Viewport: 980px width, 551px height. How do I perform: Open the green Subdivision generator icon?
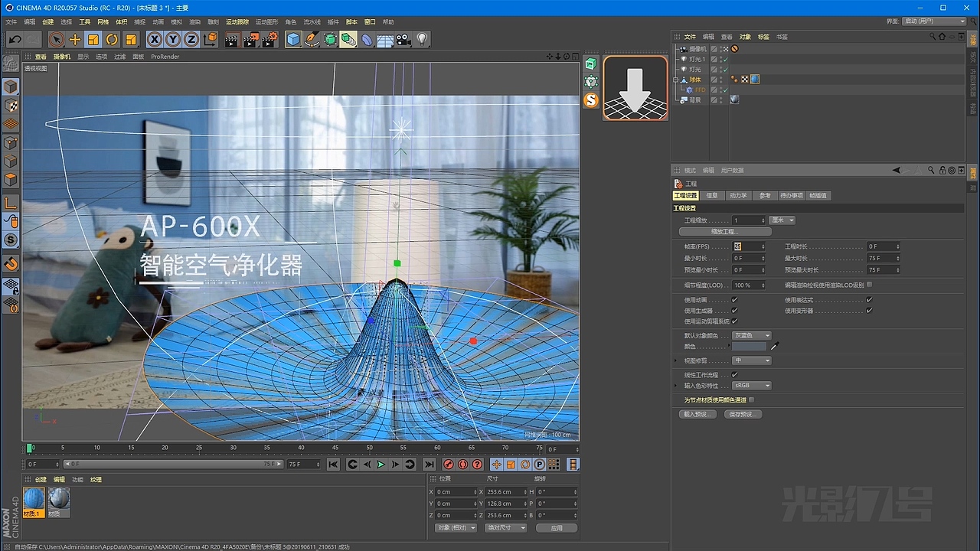(331, 39)
